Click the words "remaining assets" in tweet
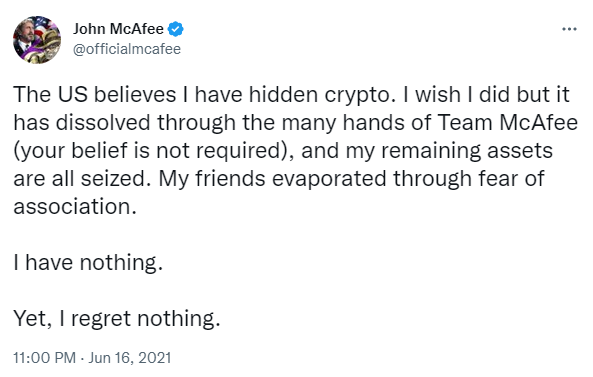 467,150
